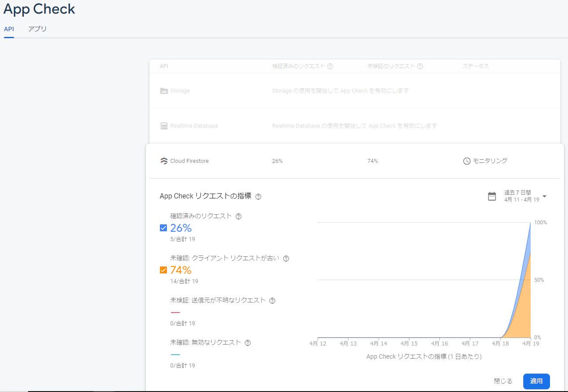Screen dimensions: 568x392
Task: Click the 閉じる button
Action: pos(503,381)
